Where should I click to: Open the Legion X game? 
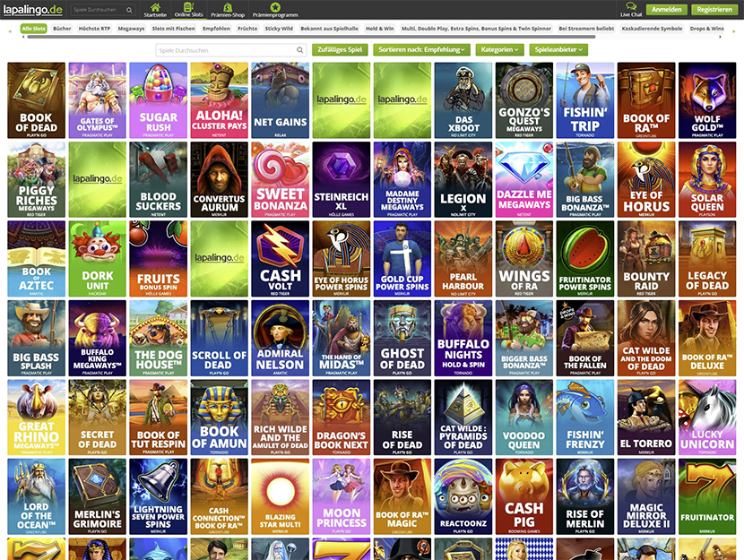coord(463,179)
